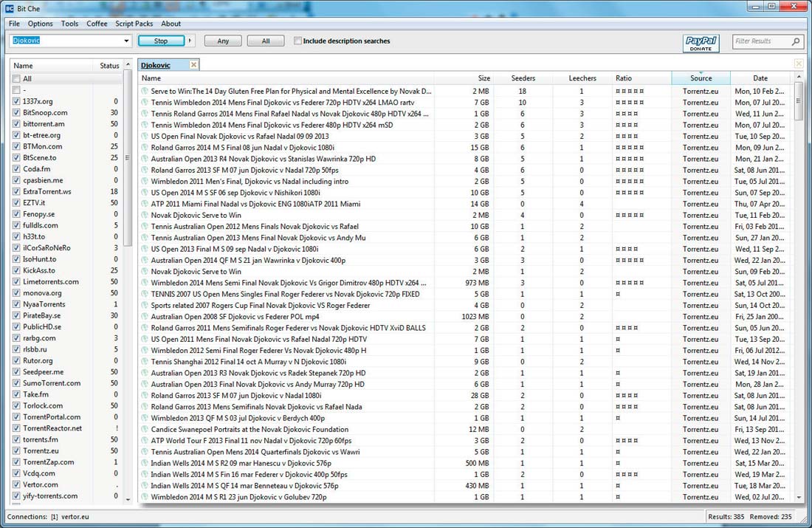Select the TorrentReactor.net site entry
Screen dimensions: 812x528
pyautogui.click(x=52, y=428)
